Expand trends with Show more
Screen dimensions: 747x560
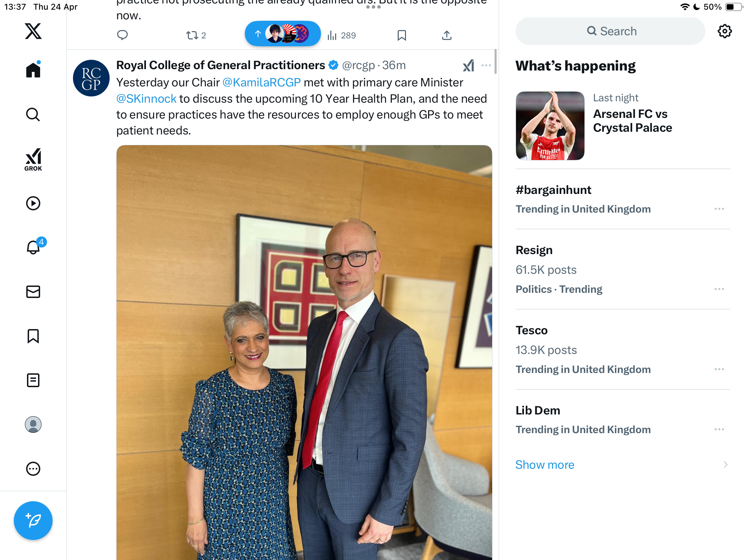point(545,465)
